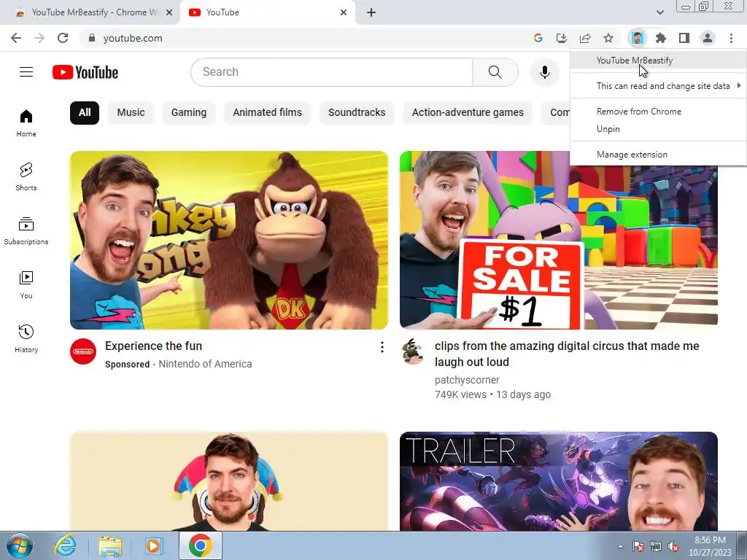Select the Gaming filter chip
Viewport: 747px width, 560px height.
(x=189, y=113)
